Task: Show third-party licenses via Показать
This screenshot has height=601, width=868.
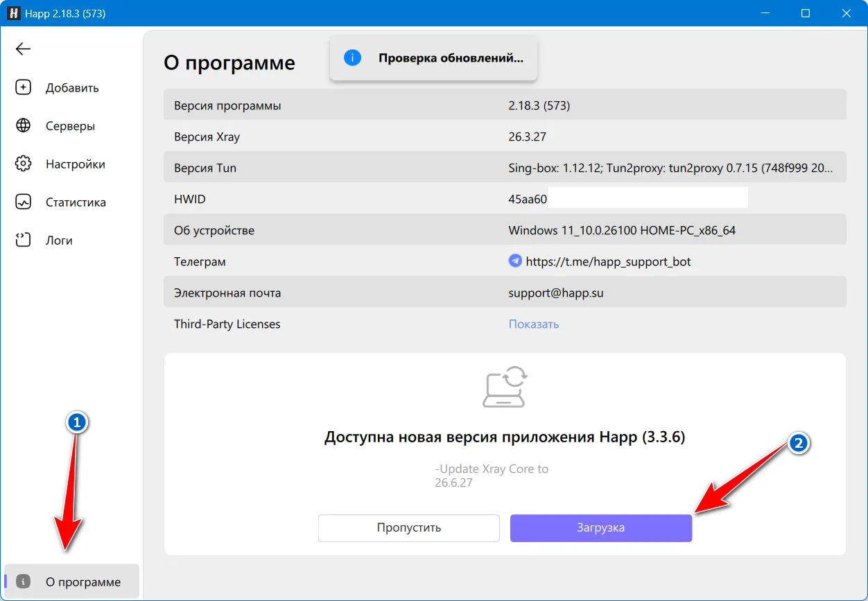Action: coord(534,324)
